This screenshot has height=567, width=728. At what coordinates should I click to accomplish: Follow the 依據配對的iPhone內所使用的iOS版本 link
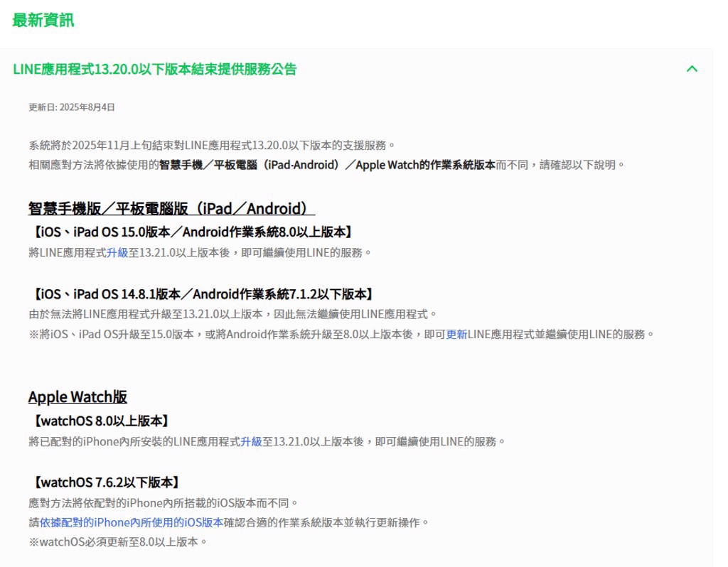(x=132, y=522)
